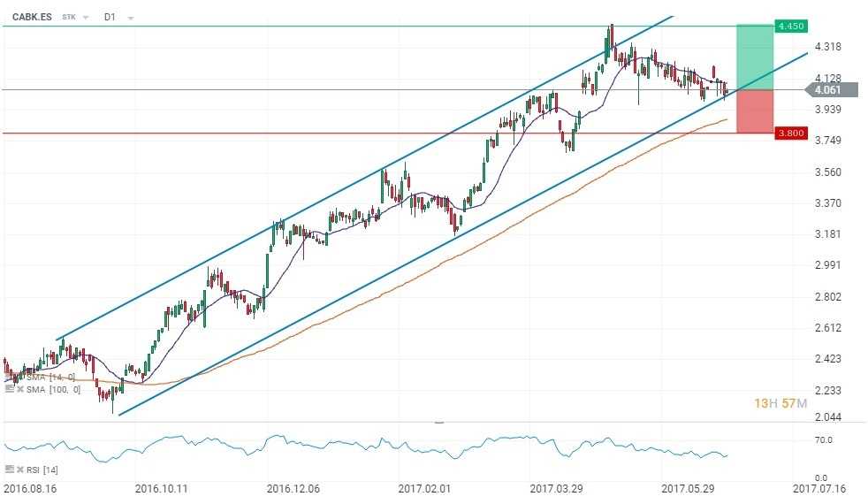Image resolution: width=868 pixels, height=504 pixels.
Task: Click the 13H 57M candle countdown timer
Action: tap(780, 403)
